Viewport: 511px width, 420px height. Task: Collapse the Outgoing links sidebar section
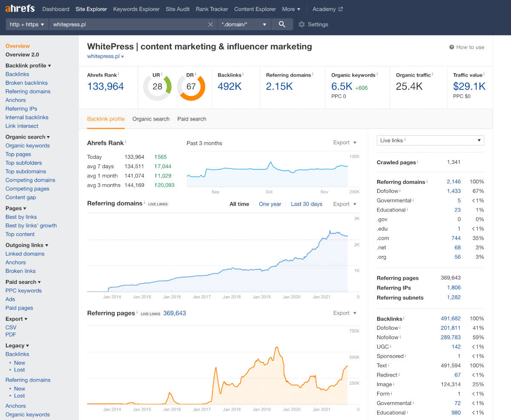point(27,245)
